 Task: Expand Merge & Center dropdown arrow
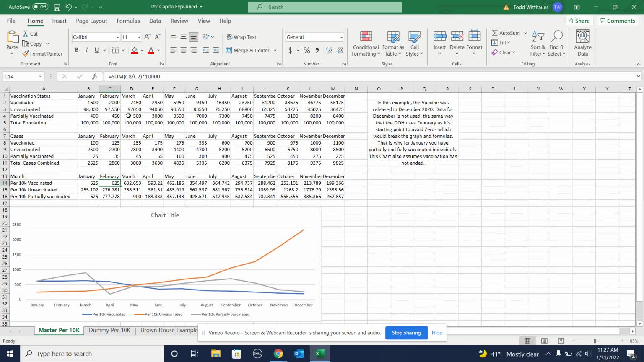click(275, 50)
